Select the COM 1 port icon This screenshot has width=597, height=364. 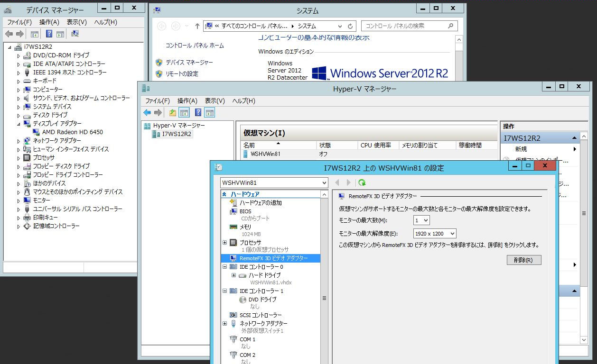(x=233, y=339)
